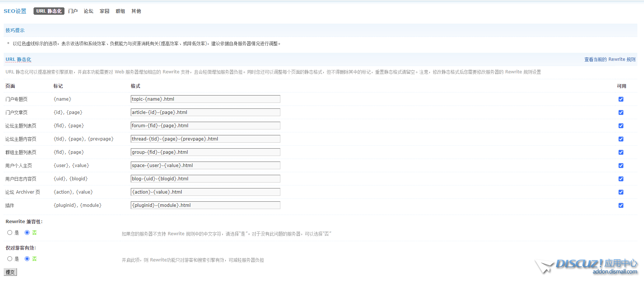This screenshot has width=644, height=281.
Task: Toggle the 插件 row checkbox
Action: point(621,205)
